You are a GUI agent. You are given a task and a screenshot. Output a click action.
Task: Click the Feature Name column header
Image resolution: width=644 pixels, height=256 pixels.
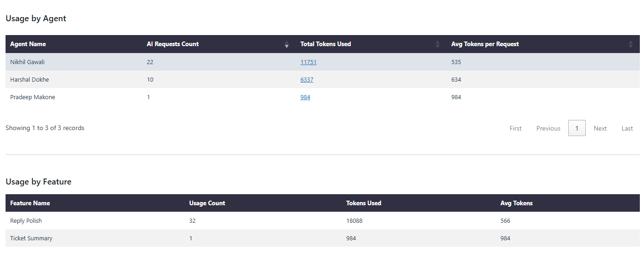point(30,203)
